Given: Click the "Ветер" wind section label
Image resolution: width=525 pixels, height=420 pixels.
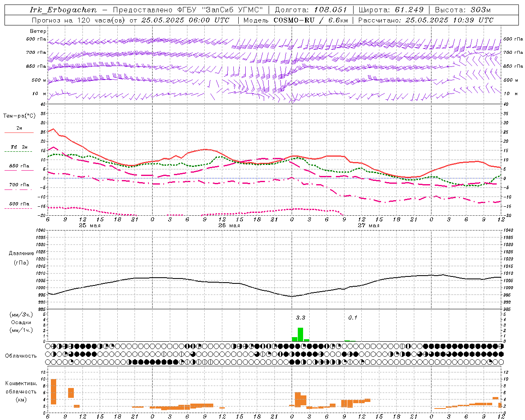Looking at the screenshot, I should tap(38, 31).
